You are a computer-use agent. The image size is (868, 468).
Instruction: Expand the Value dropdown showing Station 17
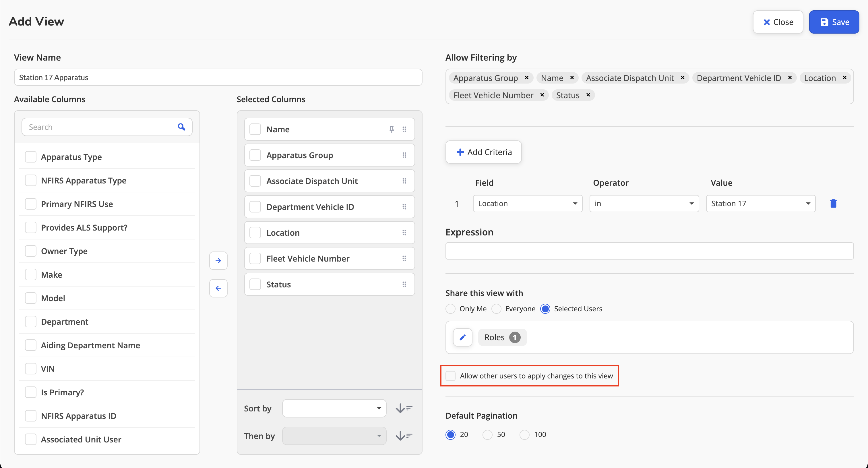click(761, 204)
